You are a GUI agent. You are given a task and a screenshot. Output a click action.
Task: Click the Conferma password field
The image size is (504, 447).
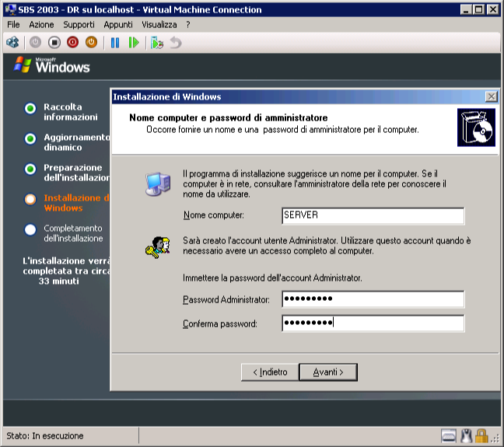point(373,323)
